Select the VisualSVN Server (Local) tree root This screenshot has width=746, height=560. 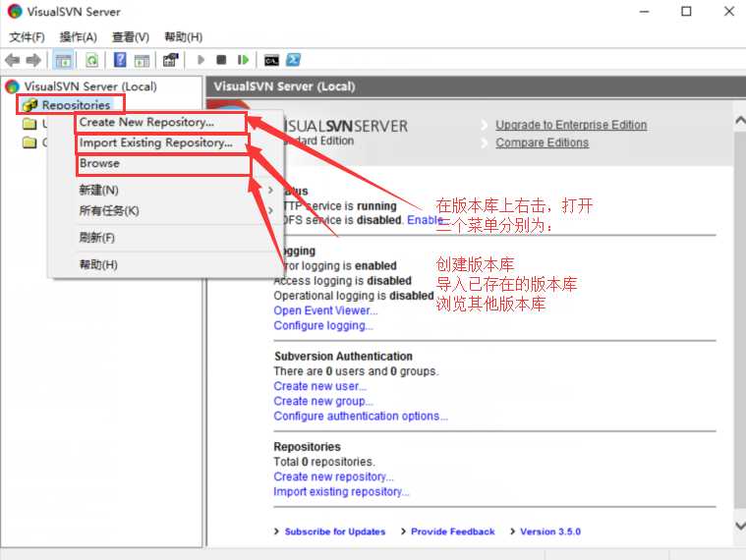point(90,86)
